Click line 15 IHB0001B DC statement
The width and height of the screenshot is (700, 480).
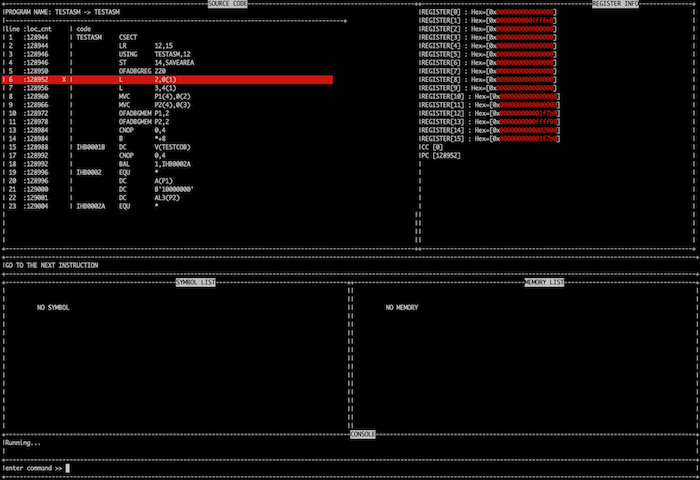[x=128, y=147]
